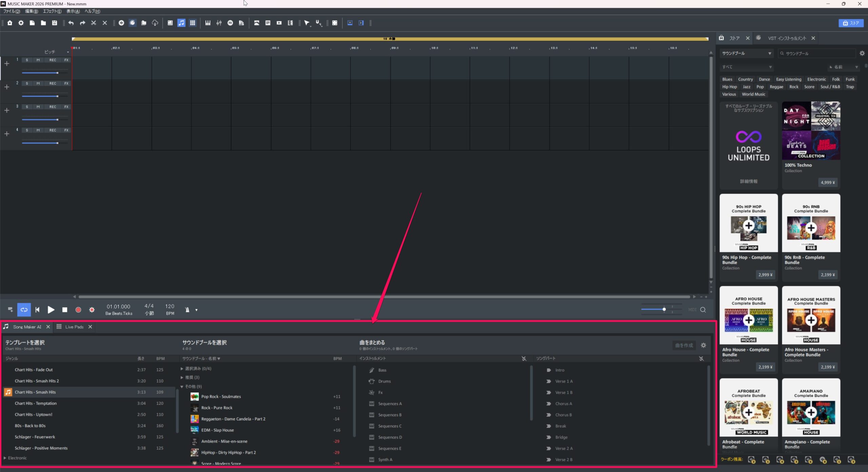
Task: Cut with the scissors tool
Action: 94,23
